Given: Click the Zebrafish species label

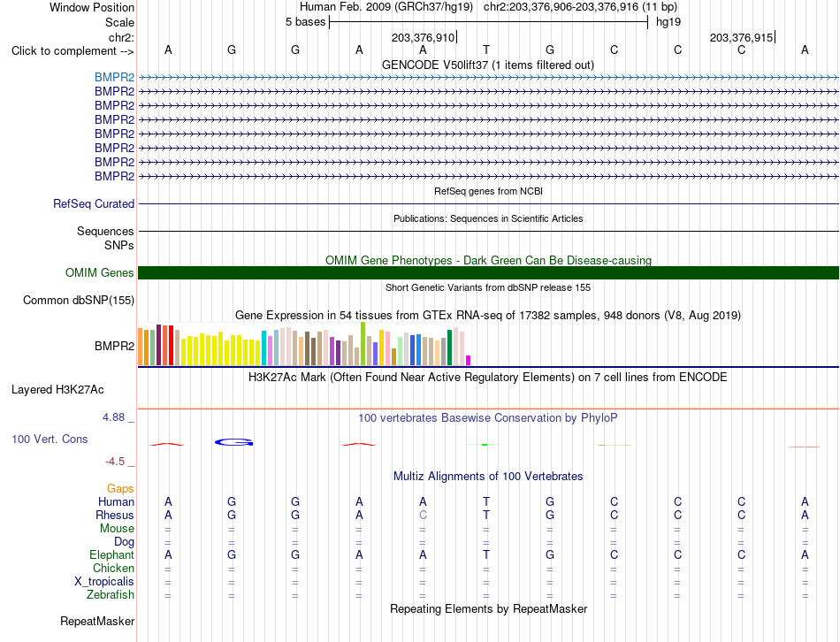Looking at the screenshot, I should coord(111,594).
